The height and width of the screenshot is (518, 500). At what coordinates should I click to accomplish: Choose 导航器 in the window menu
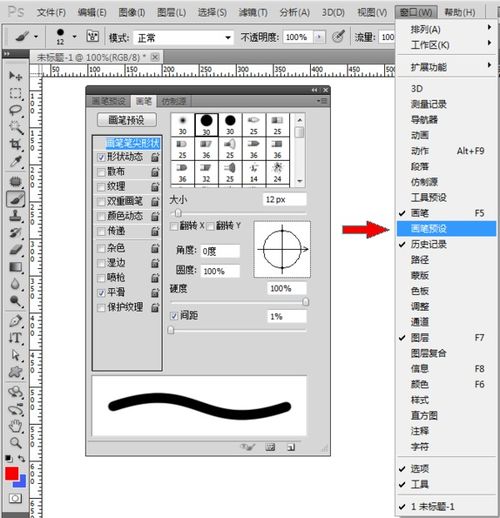pyautogui.click(x=447, y=120)
